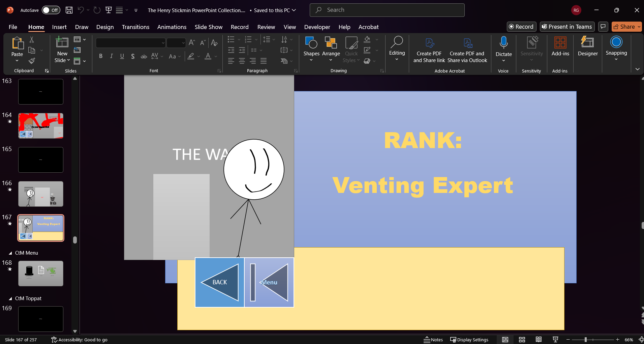Select the Format Painter brush

[x=32, y=61]
